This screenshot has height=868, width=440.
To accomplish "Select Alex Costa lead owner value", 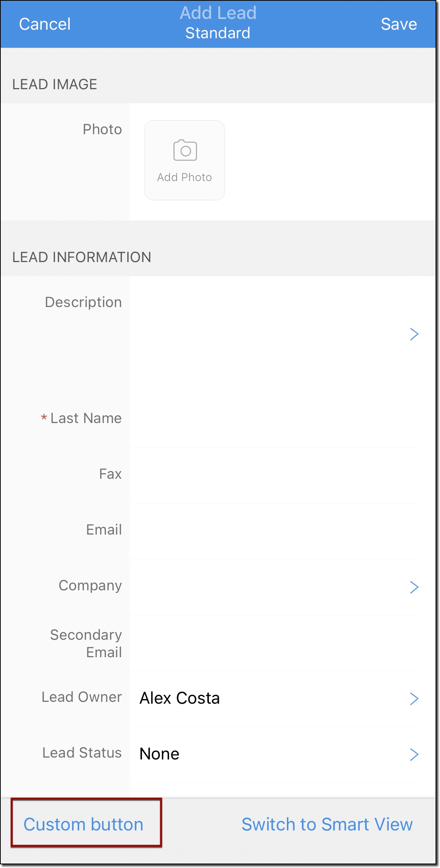I will click(x=179, y=698).
